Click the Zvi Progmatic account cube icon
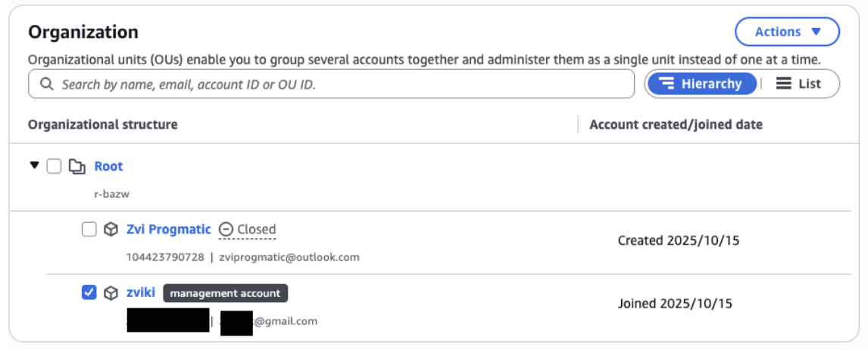 point(111,230)
